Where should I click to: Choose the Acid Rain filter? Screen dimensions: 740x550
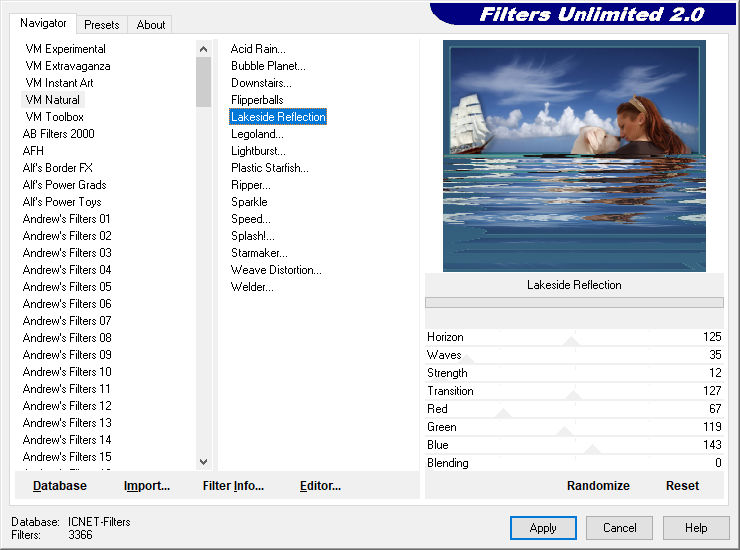pos(258,49)
